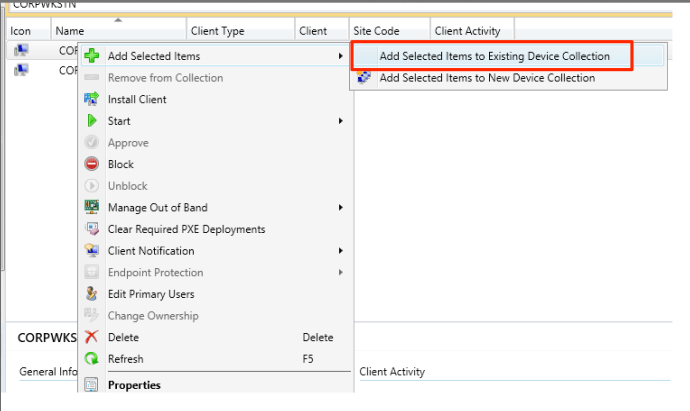690x411 pixels.
Task: Select Block in the context menu
Action: tap(215, 164)
